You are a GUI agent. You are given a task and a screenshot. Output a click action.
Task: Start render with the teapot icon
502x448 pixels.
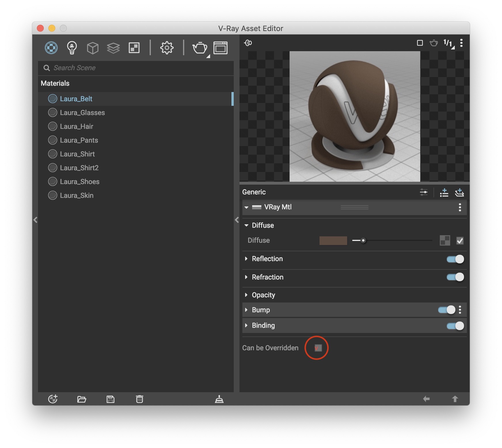pyautogui.click(x=199, y=48)
